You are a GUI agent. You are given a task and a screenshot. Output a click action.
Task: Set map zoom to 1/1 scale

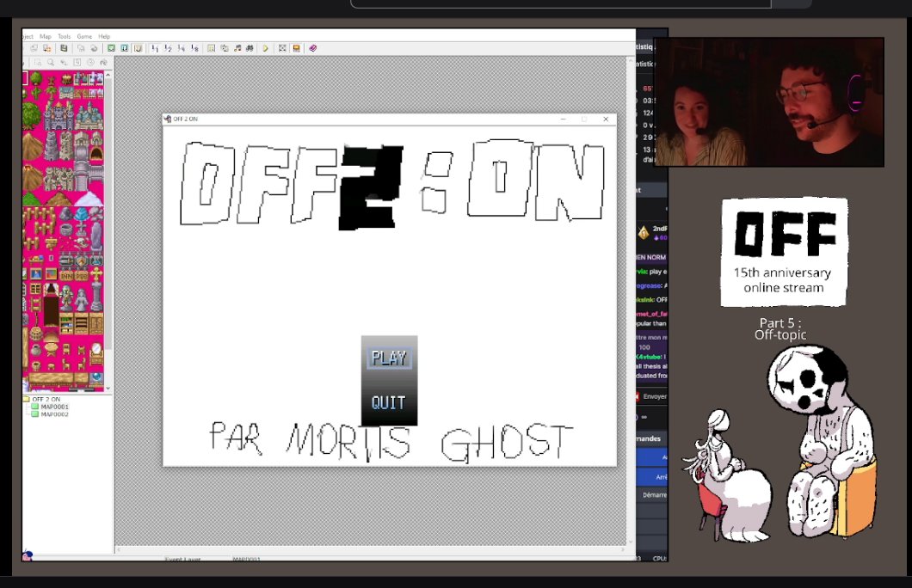click(x=155, y=48)
